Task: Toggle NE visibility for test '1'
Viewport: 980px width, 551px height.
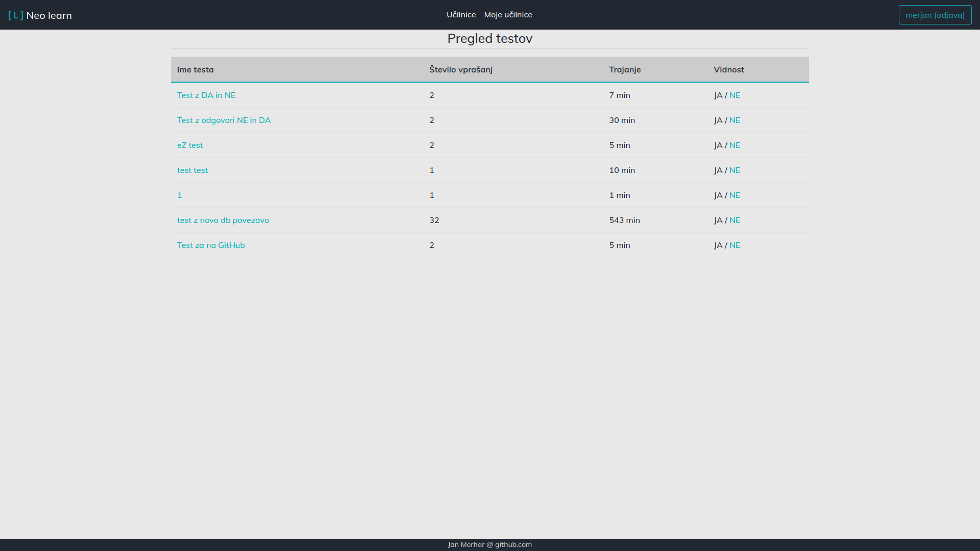Action: pyautogui.click(x=734, y=195)
